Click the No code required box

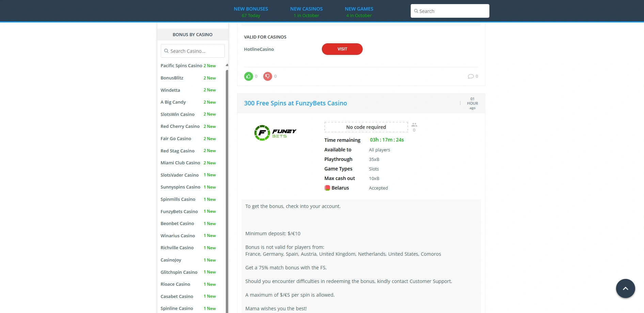366,127
